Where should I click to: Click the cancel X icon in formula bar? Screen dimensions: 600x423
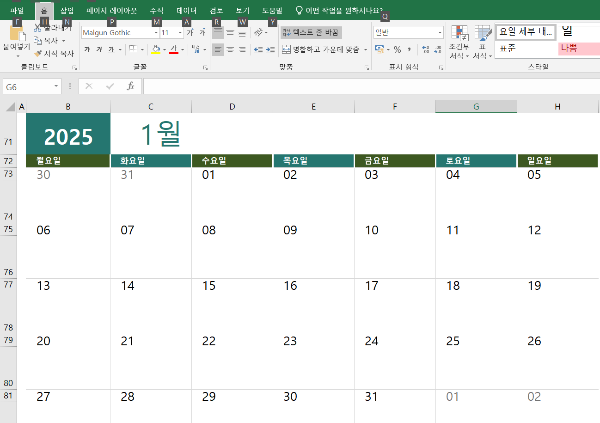pyautogui.click(x=89, y=86)
